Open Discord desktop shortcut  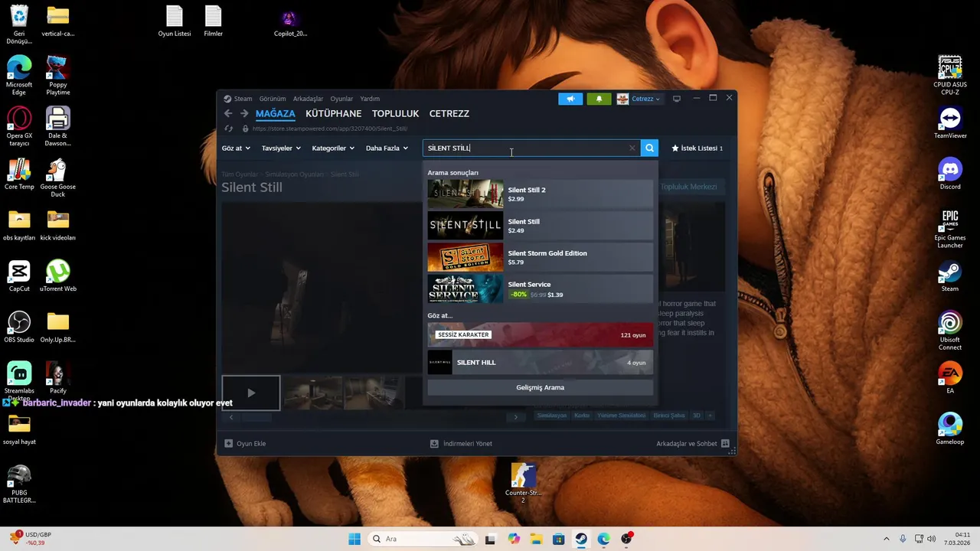point(950,174)
